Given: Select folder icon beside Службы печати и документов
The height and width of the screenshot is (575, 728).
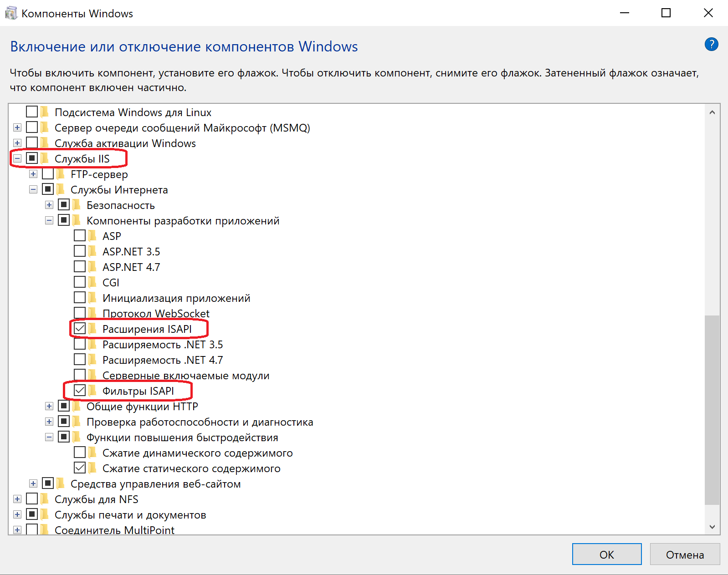Looking at the screenshot, I should click(44, 515).
